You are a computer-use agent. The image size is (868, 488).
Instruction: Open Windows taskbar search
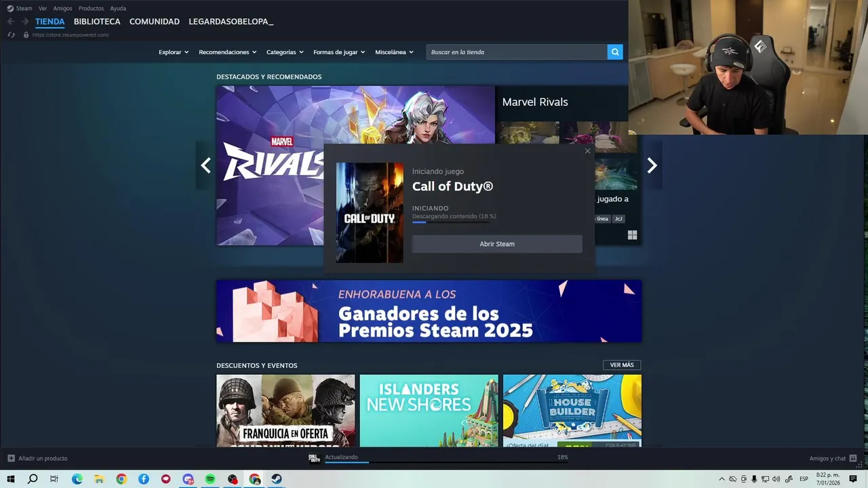pyautogui.click(x=33, y=479)
